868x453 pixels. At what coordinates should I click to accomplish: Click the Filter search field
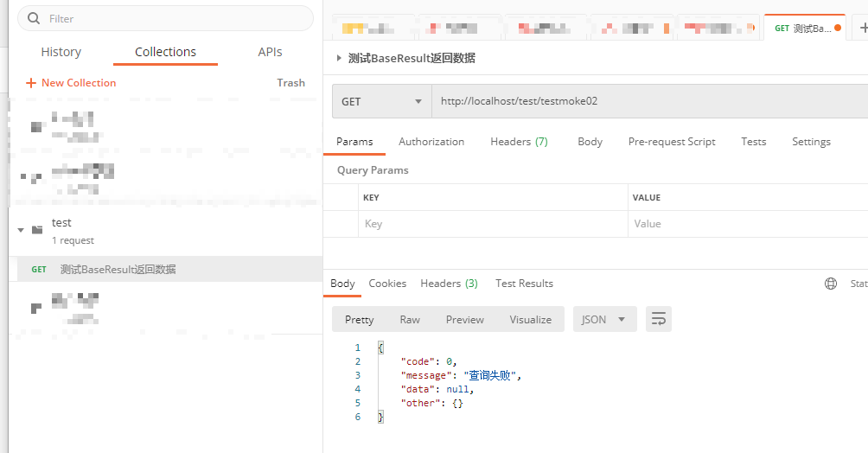pyautogui.click(x=165, y=18)
